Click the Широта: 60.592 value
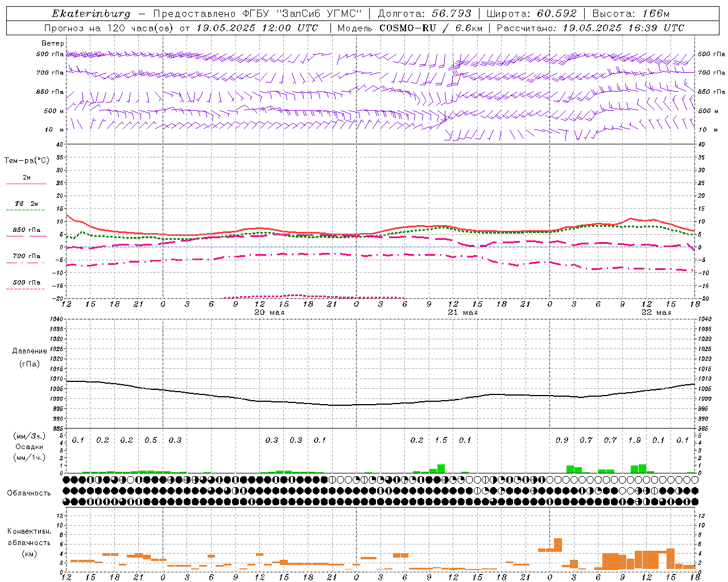 pyautogui.click(x=532, y=14)
